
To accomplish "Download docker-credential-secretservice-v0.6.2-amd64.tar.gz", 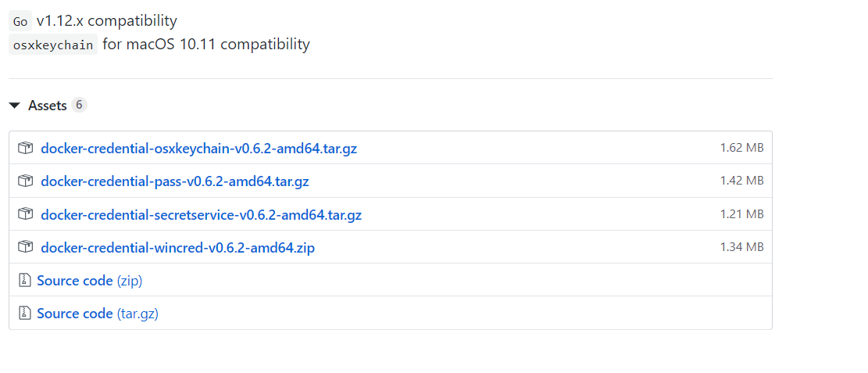I will [201, 214].
